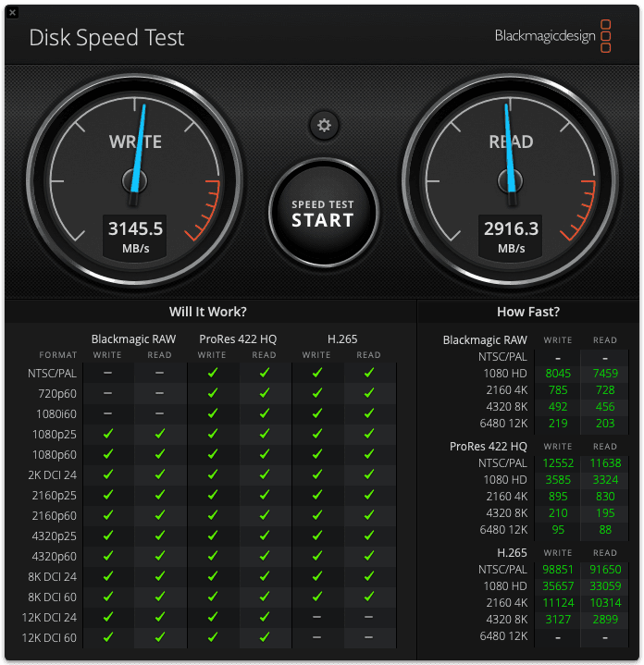Viewport: 644px width, 665px height.
Task: Click ProRes 422 HQ column header in Will It Work
Action: click(238, 339)
